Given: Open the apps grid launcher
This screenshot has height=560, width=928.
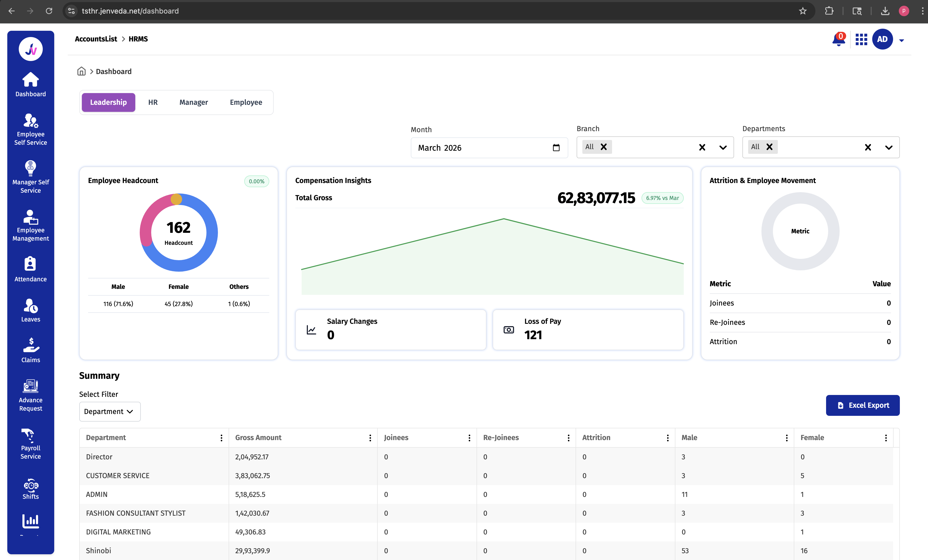Looking at the screenshot, I should 861,39.
